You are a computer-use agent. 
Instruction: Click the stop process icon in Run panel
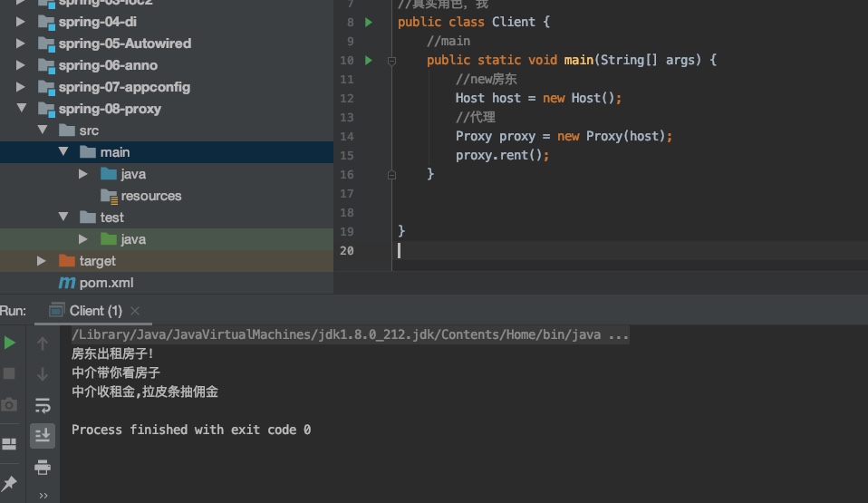[x=10, y=373]
